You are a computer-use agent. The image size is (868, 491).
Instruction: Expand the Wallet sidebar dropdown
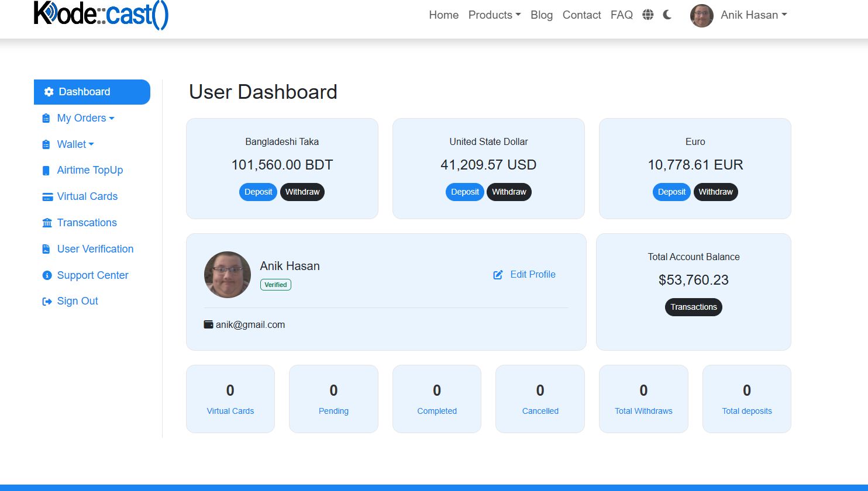[x=75, y=144]
